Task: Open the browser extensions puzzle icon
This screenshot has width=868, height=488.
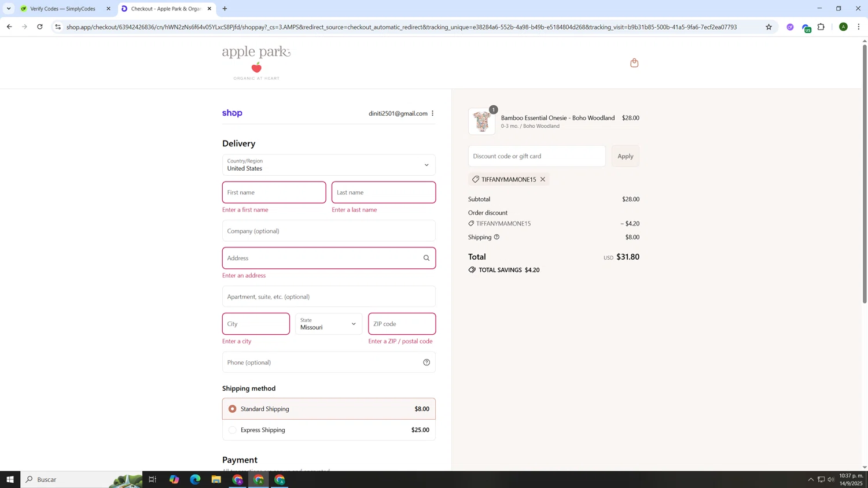Action: pos(821,27)
